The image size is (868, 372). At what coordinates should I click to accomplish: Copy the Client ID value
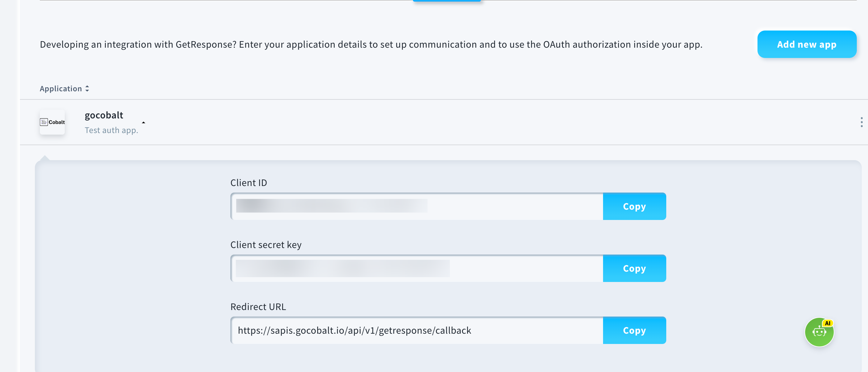(x=634, y=206)
